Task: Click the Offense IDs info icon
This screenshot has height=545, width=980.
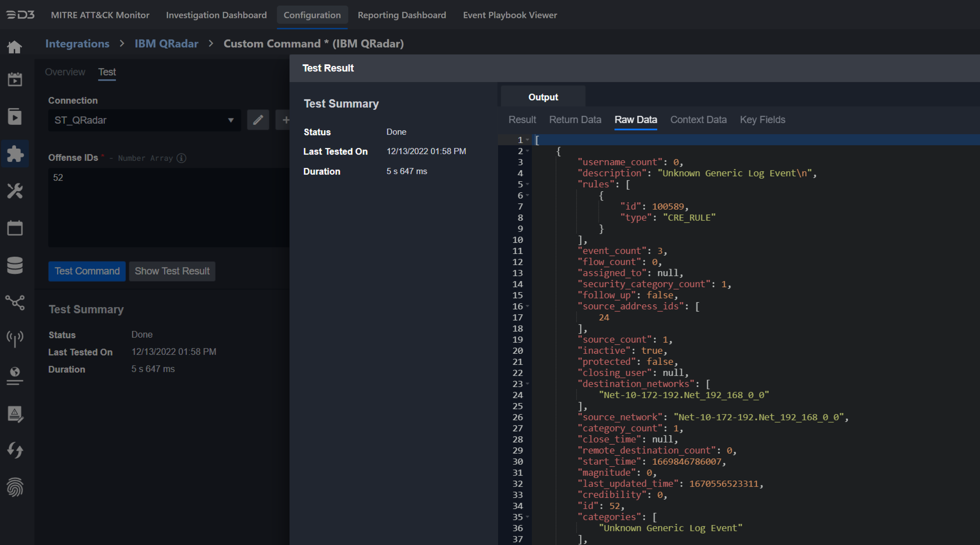Action: coord(182,158)
